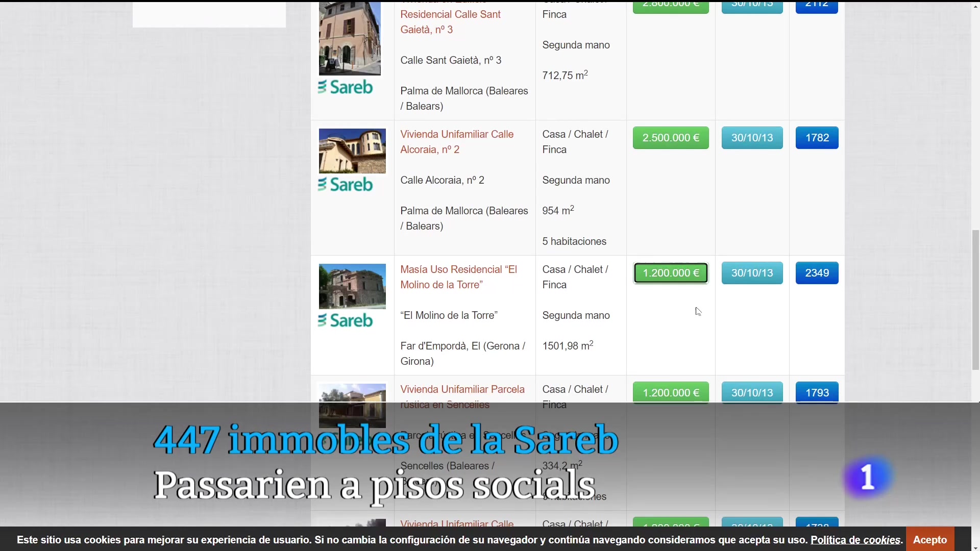Screen dimensions: 980x551
Task: Open El Molino de la Torre photo
Action: click(x=352, y=286)
